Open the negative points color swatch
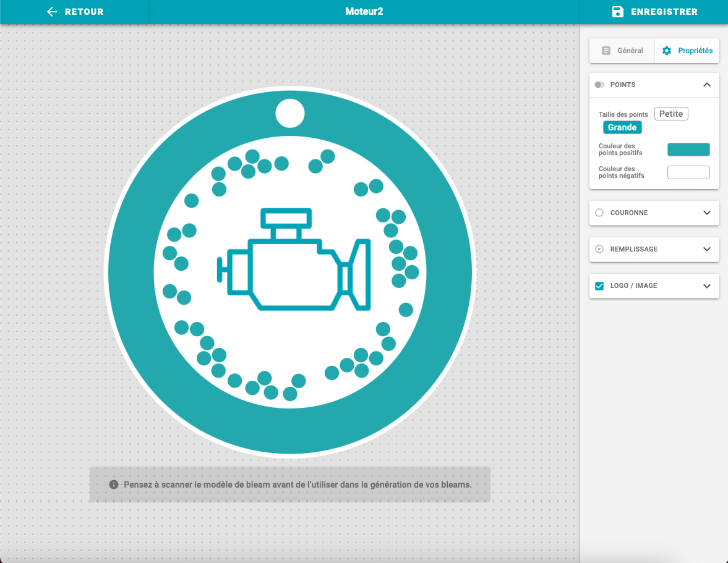This screenshot has height=563, width=728. 688,172
